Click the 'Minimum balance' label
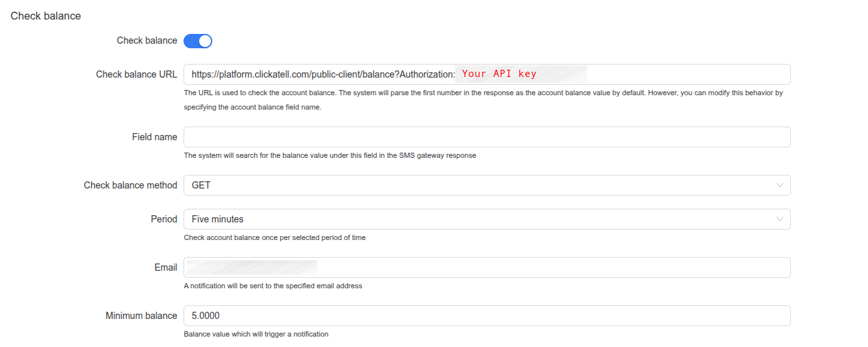This screenshot has width=868, height=347. tap(141, 316)
